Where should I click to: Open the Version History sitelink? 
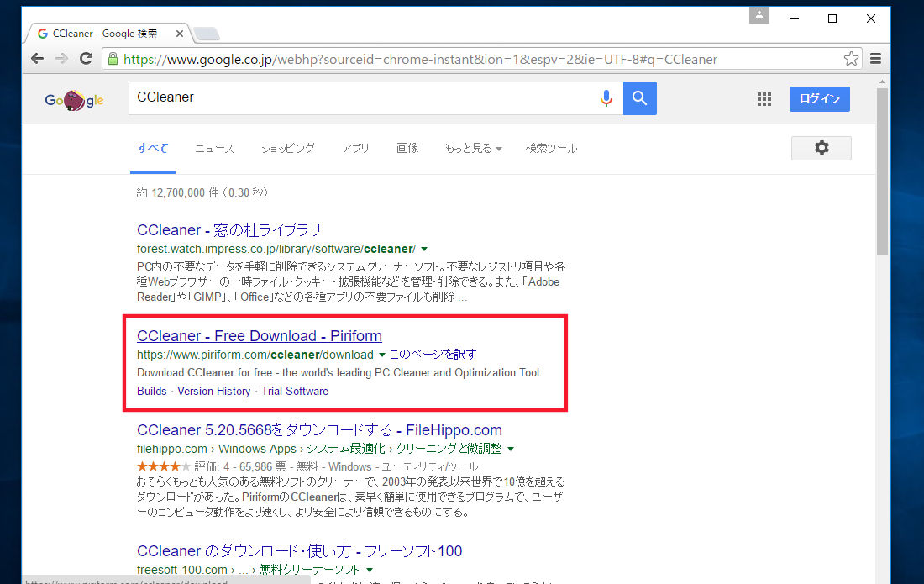coord(214,392)
